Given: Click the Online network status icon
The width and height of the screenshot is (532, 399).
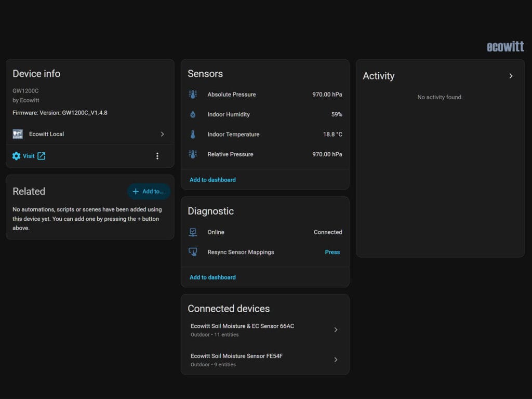Looking at the screenshot, I should (193, 232).
